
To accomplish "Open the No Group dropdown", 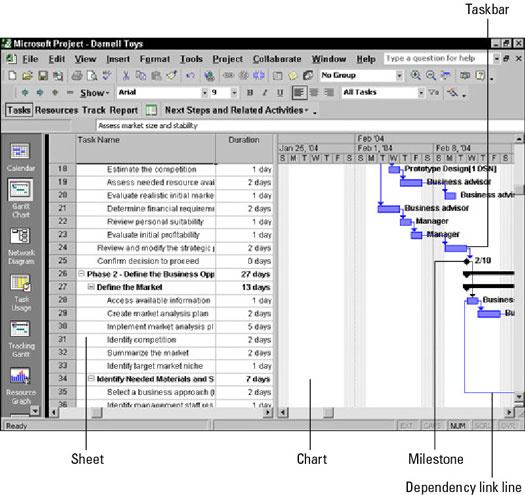I will pos(361,75).
